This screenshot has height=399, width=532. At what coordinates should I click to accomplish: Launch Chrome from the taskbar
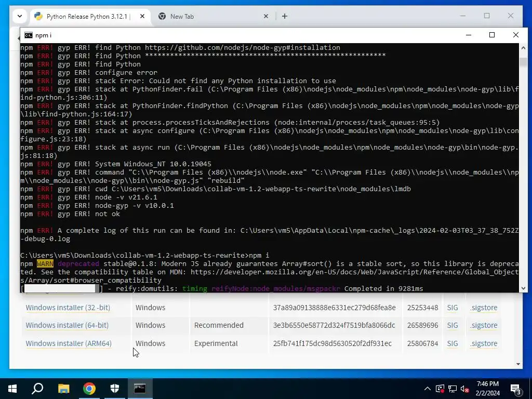[x=89, y=389]
